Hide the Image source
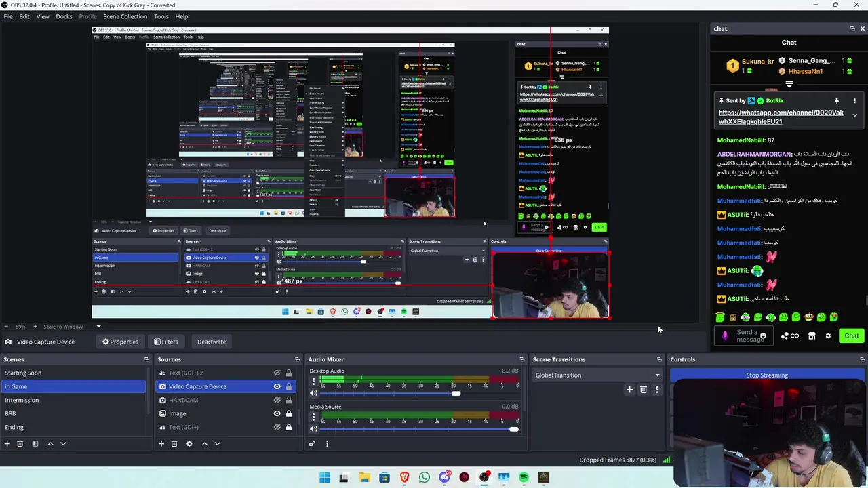868x488 pixels. point(277,413)
